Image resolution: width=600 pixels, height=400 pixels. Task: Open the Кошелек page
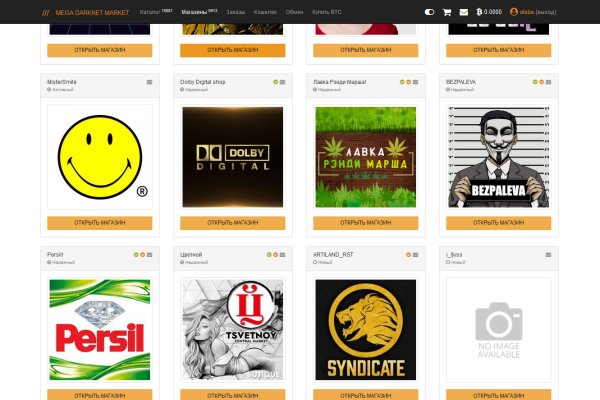tap(265, 12)
